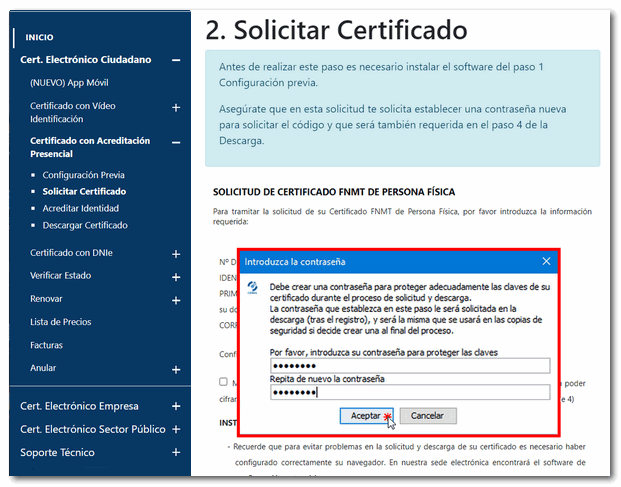
Task: Expand Cert. Electrónico Sector Público section
Action: [176, 430]
